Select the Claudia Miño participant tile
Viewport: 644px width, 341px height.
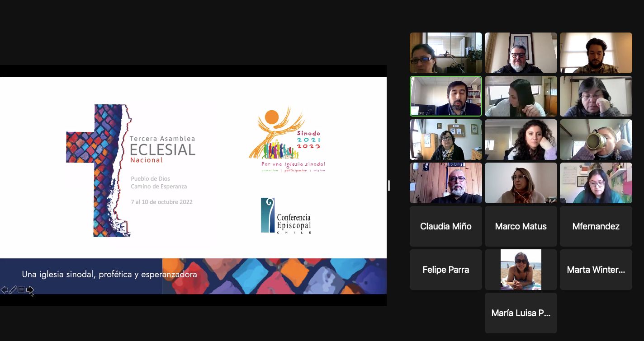coord(445,226)
